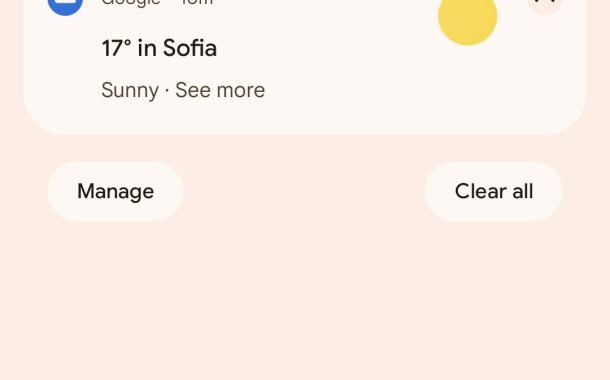Tap the notification card's rounded bottom edge
Viewport: 610px width, 380px height.
click(x=305, y=131)
